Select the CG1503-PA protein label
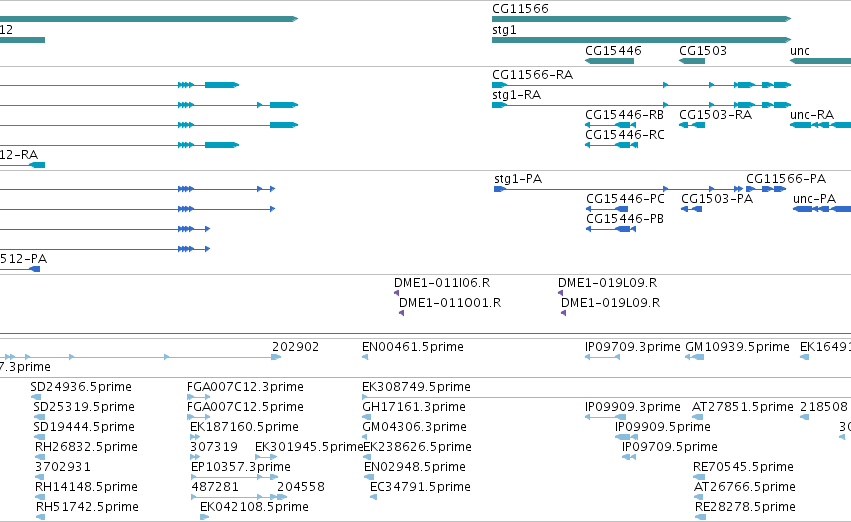The image size is (851, 522). click(717, 199)
